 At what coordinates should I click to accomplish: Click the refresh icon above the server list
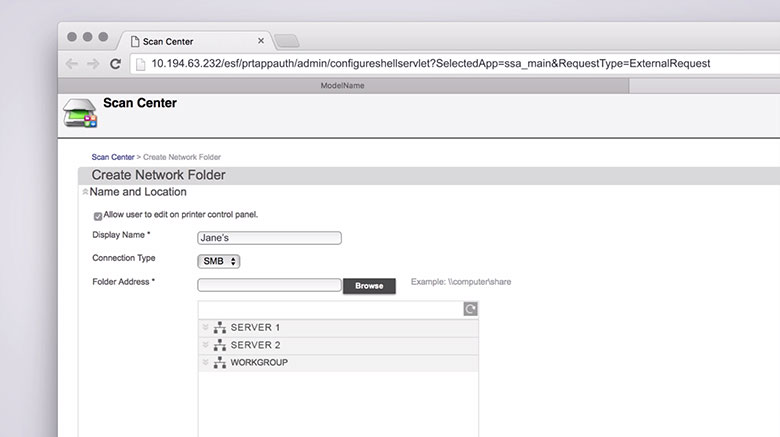pyautogui.click(x=470, y=310)
